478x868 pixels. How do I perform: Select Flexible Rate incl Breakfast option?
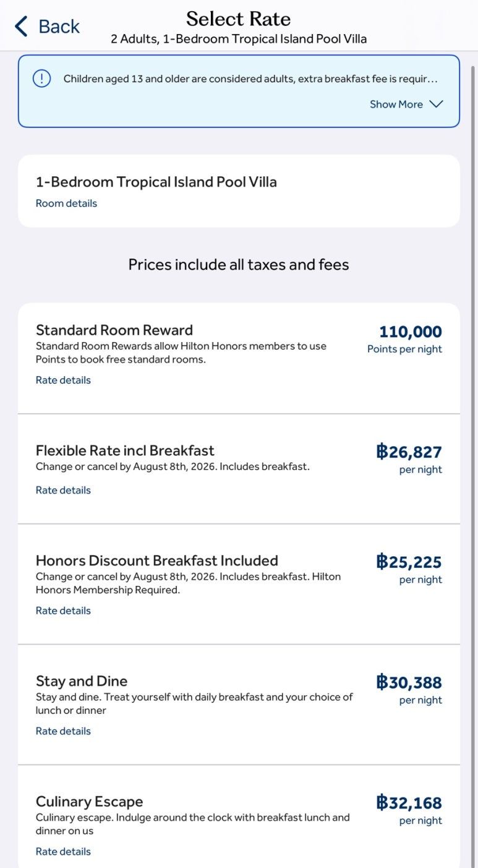pos(239,469)
